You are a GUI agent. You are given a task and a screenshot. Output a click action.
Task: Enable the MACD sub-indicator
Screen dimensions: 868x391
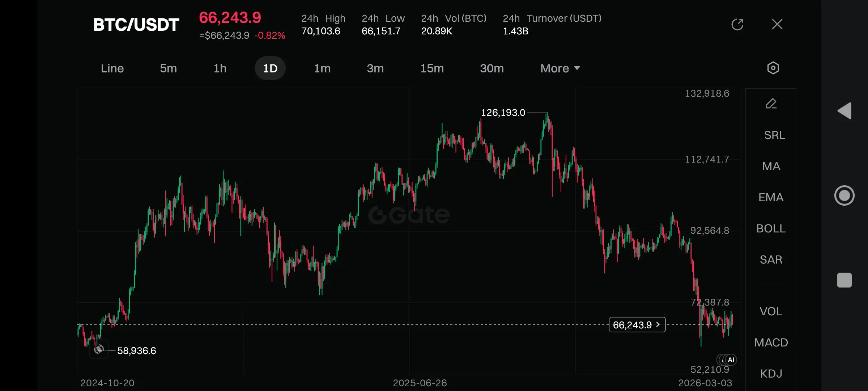point(771,342)
